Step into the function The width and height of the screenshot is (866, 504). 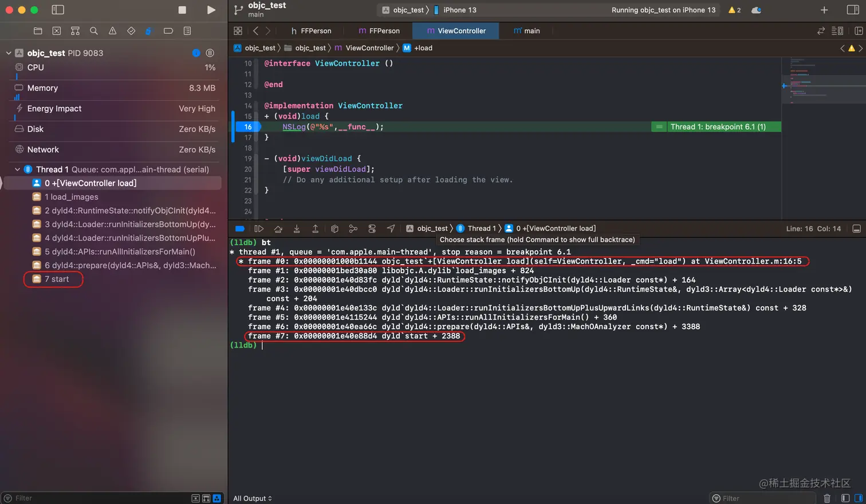coord(297,229)
